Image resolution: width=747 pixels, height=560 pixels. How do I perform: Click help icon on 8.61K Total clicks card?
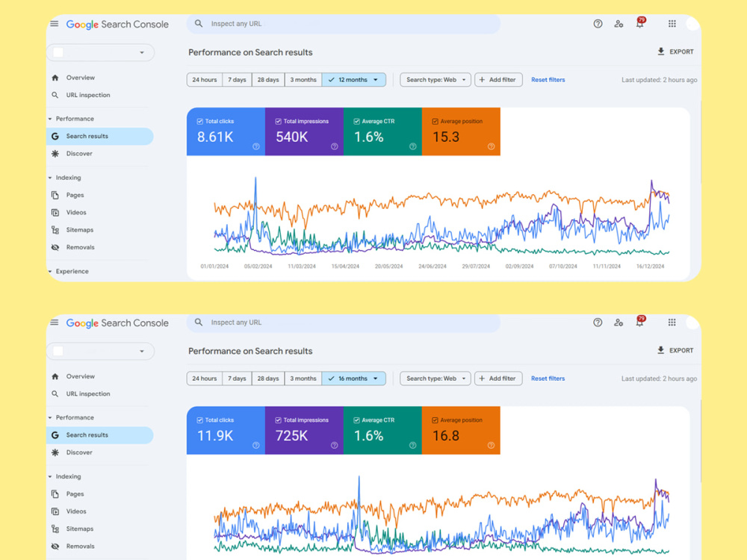point(255,146)
